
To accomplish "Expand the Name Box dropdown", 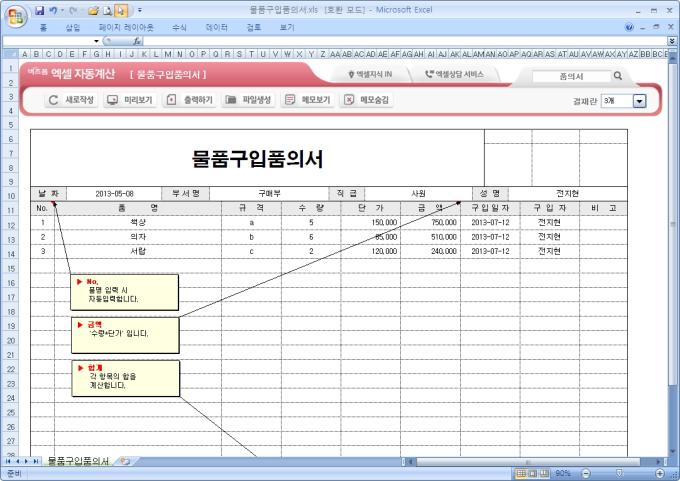I will (x=96, y=41).
